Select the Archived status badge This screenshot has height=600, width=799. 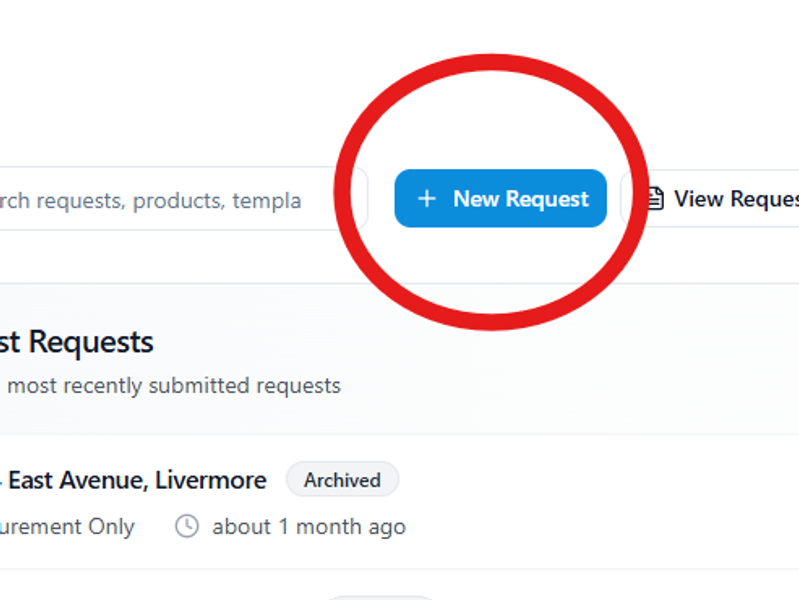pos(342,480)
